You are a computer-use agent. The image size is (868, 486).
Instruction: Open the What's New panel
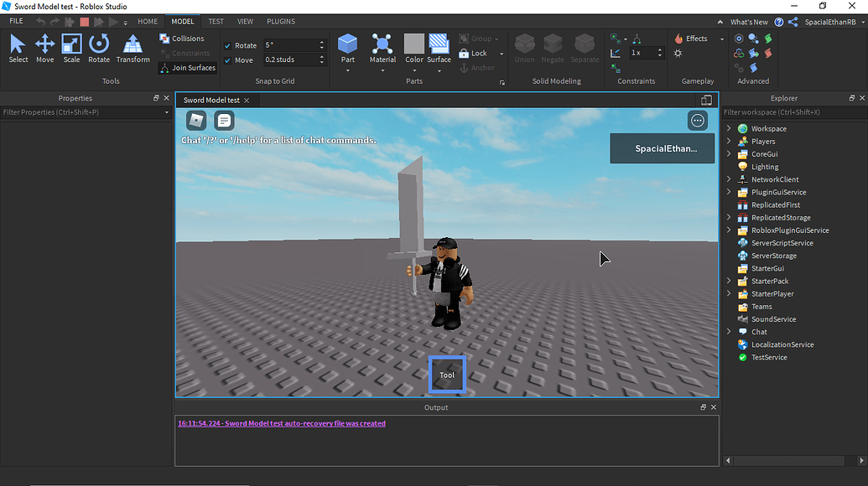click(x=751, y=21)
